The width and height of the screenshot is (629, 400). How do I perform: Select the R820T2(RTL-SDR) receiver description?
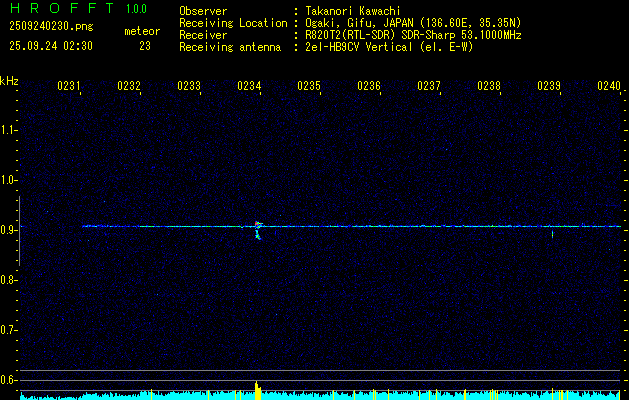point(414,35)
